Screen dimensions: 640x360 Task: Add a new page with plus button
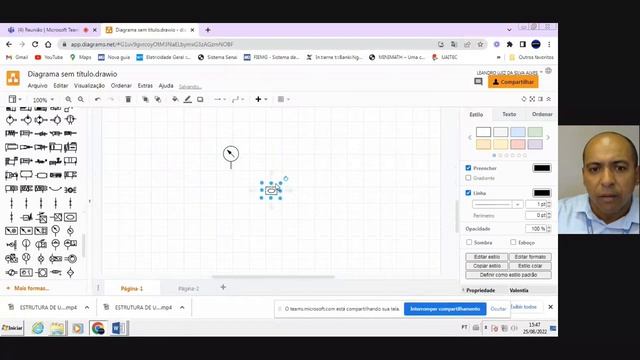pyautogui.click(x=223, y=287)
